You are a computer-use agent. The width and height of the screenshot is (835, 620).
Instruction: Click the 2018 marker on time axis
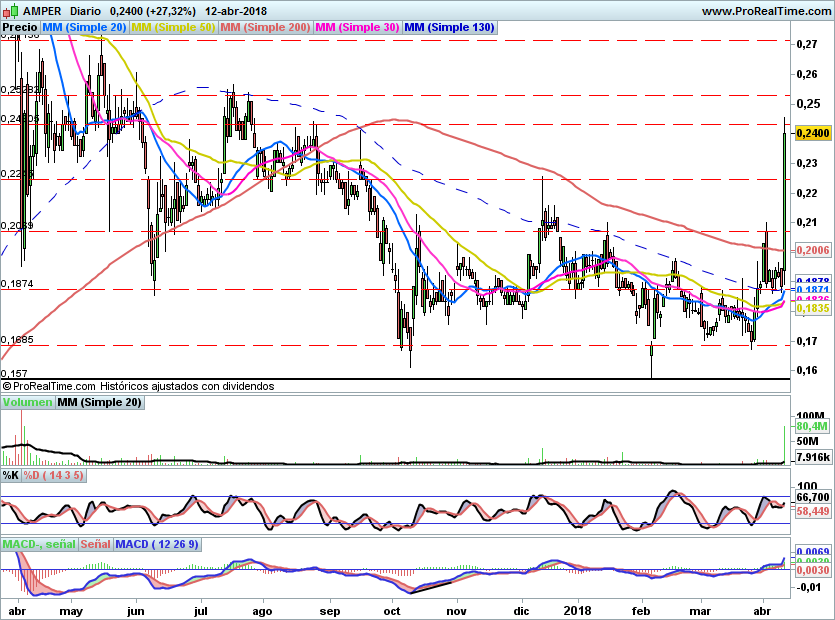(x=577, y=611)
